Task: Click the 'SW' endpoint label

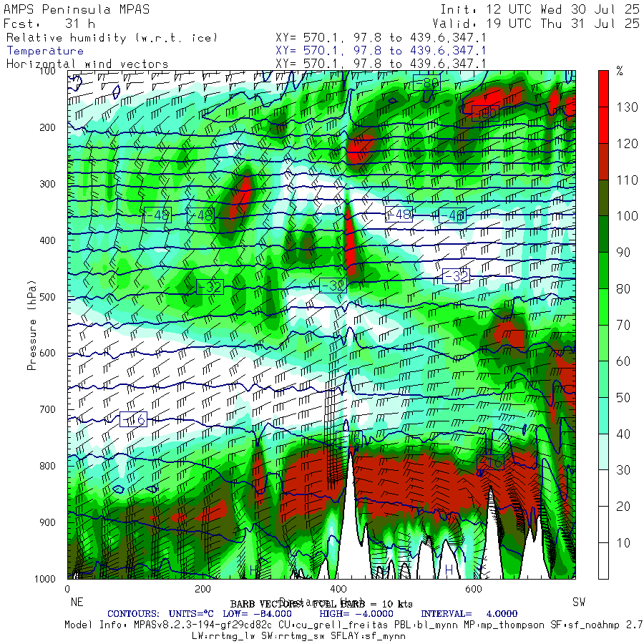Action: click(579, 602)
